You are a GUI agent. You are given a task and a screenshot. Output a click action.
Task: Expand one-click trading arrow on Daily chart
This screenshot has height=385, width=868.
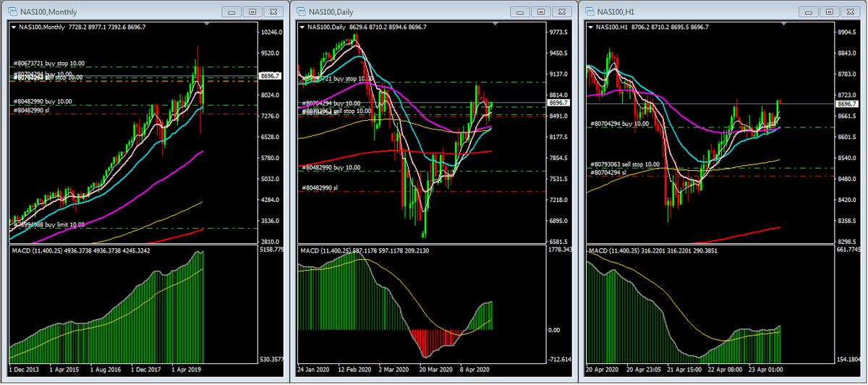click(x=302, y=27)
